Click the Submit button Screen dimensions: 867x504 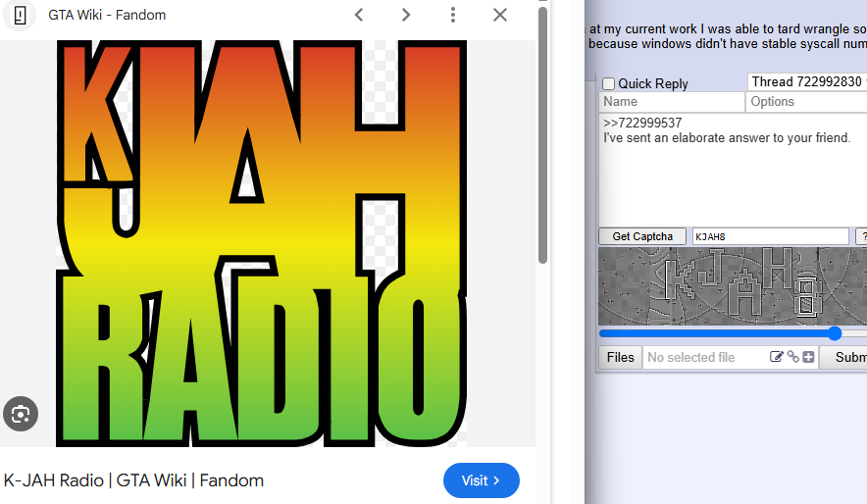843,358
